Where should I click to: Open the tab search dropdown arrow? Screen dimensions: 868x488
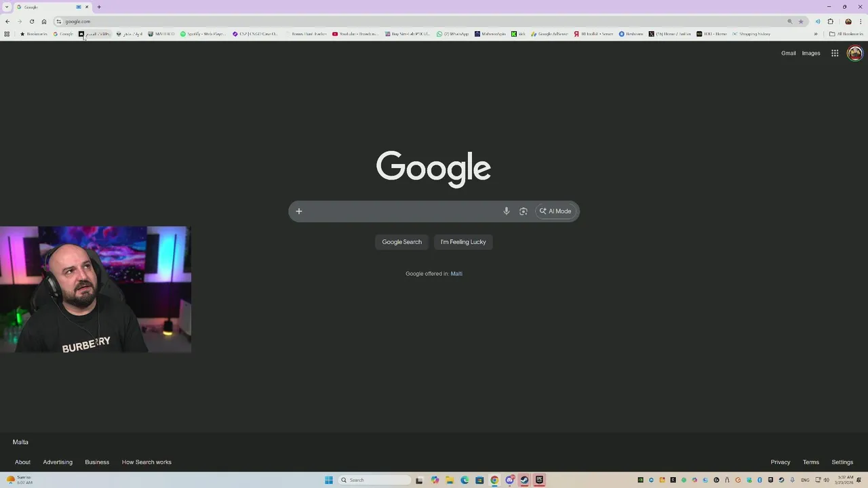[7, 7]
